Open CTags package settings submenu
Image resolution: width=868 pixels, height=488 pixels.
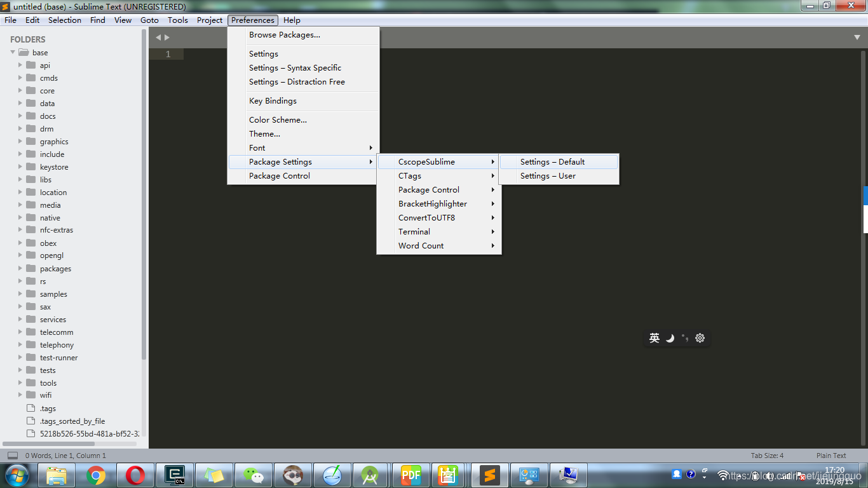click(439, 176)
